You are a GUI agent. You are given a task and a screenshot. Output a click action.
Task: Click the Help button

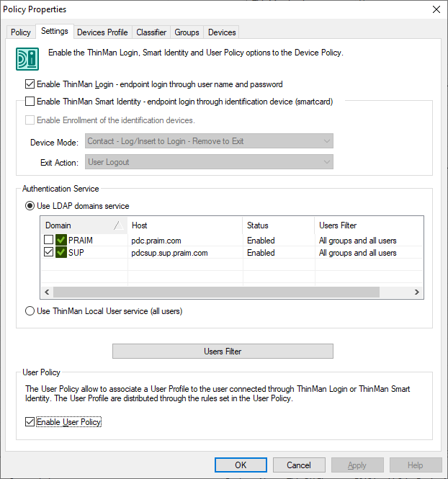[416, 465]
